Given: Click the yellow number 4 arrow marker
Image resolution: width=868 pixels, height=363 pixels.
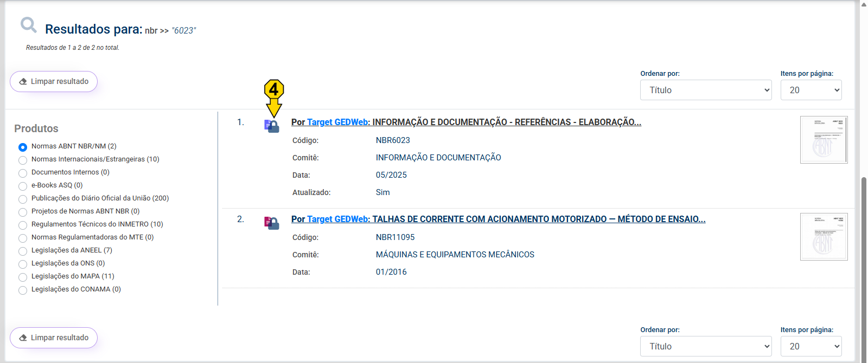Looking at the screenshot, I should point(274,97).
